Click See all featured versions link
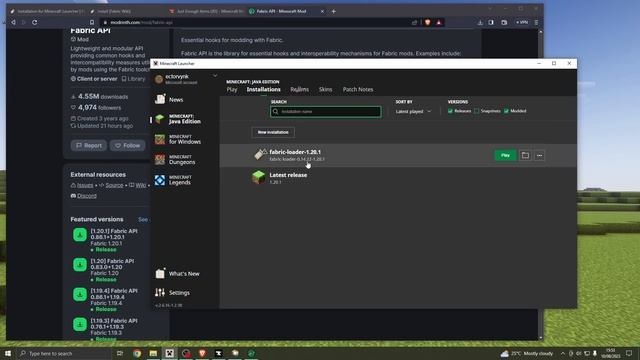Screen dimensions: 640x360 (143, 219)
